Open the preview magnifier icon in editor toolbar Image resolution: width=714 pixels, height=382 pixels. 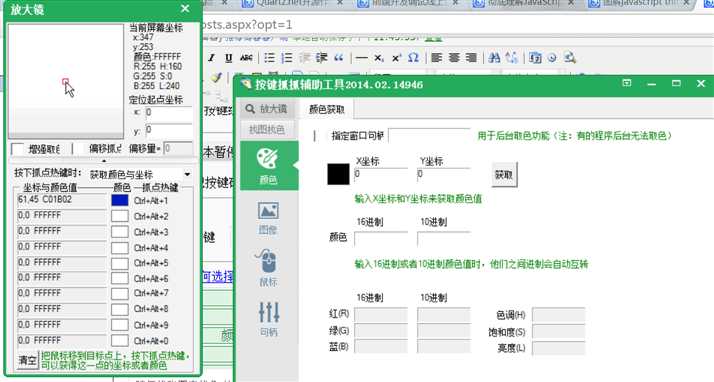coord(570,58)
